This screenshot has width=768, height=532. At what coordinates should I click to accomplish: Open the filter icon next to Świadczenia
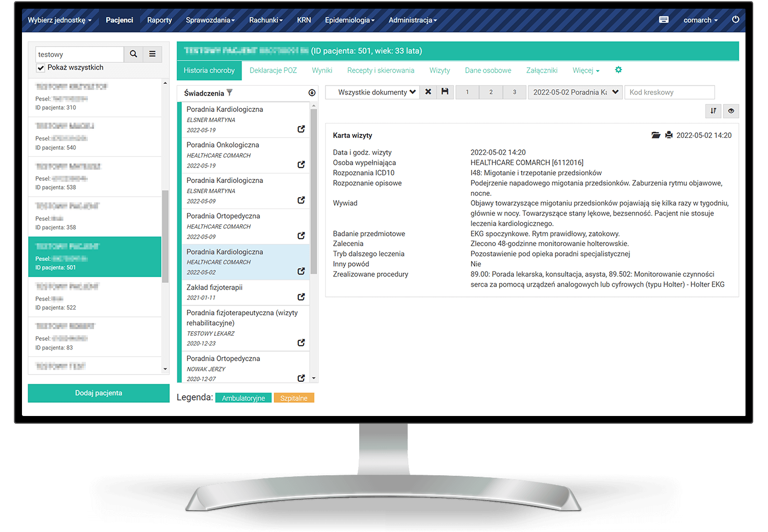[230, 92]
